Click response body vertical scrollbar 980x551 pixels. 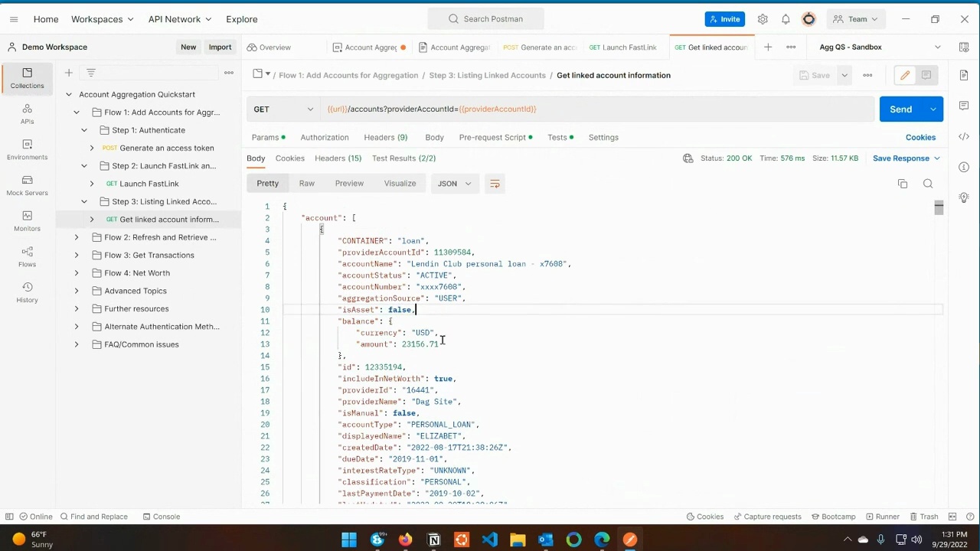click(x=939, y=207)
